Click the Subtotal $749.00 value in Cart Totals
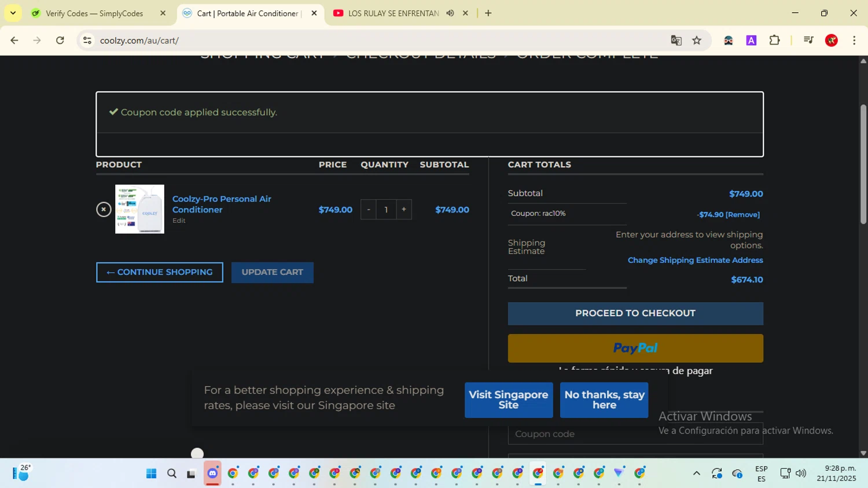 746,194
